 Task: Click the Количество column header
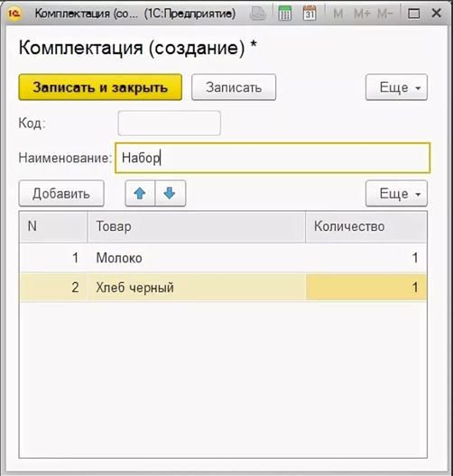[x=366, y=227]
